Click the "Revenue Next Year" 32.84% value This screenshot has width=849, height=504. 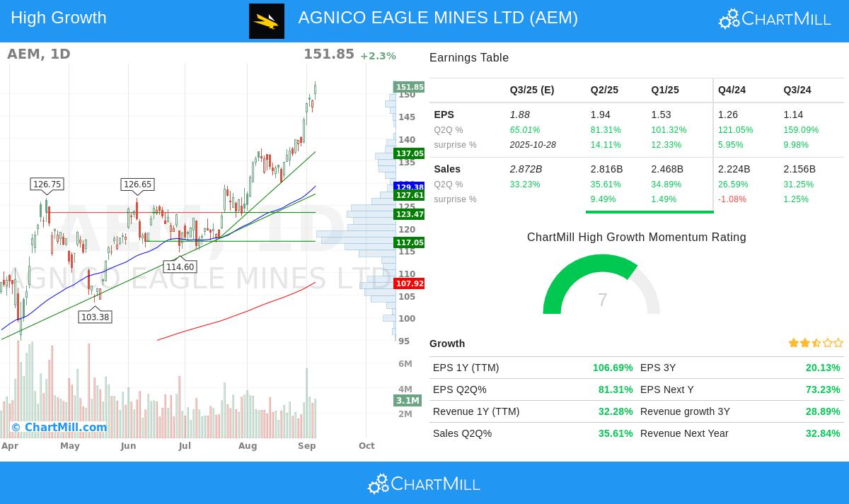tap(823, 433)
